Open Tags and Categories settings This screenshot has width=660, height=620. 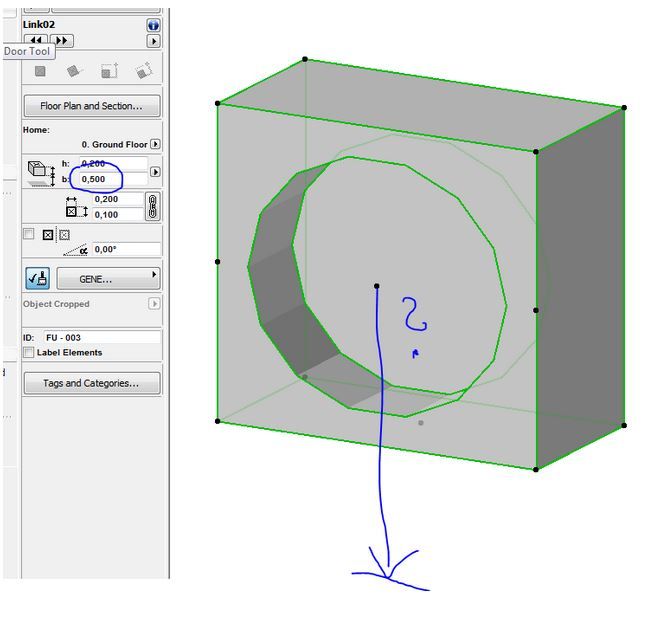pos(92,383)
